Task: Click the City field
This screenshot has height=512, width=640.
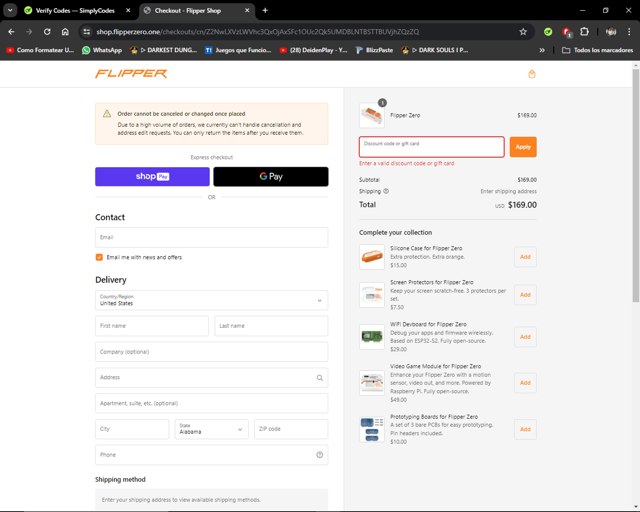Action: click(132, 429)
